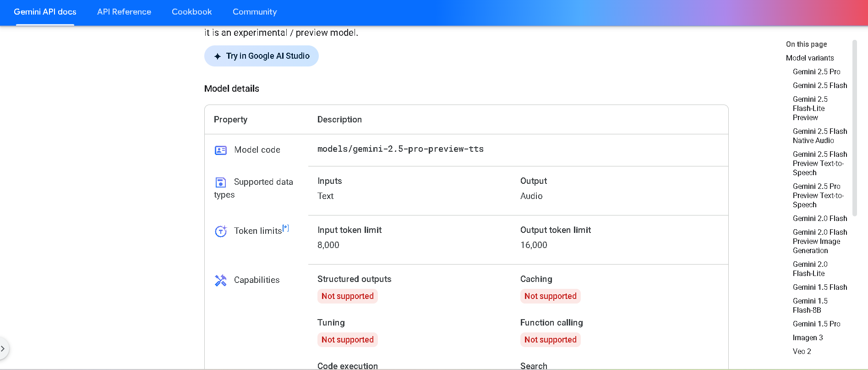Jump to Model variants section

click(x=810, y=58)
